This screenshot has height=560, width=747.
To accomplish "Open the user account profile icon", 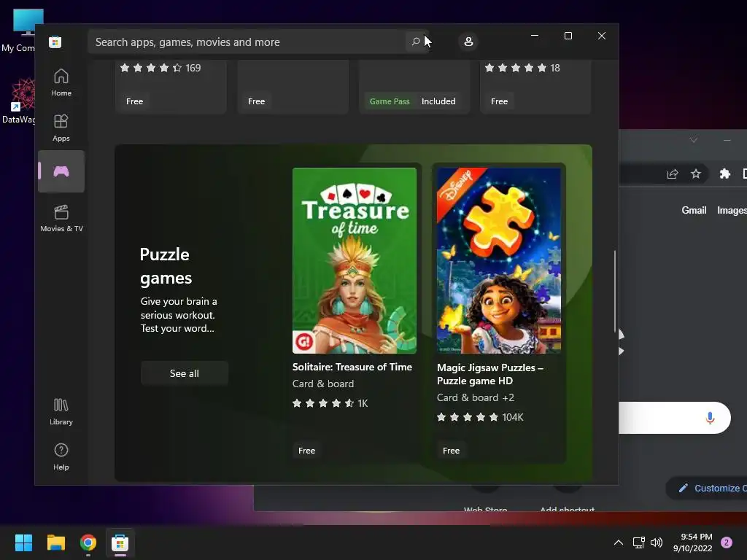I will pos(468,42).
